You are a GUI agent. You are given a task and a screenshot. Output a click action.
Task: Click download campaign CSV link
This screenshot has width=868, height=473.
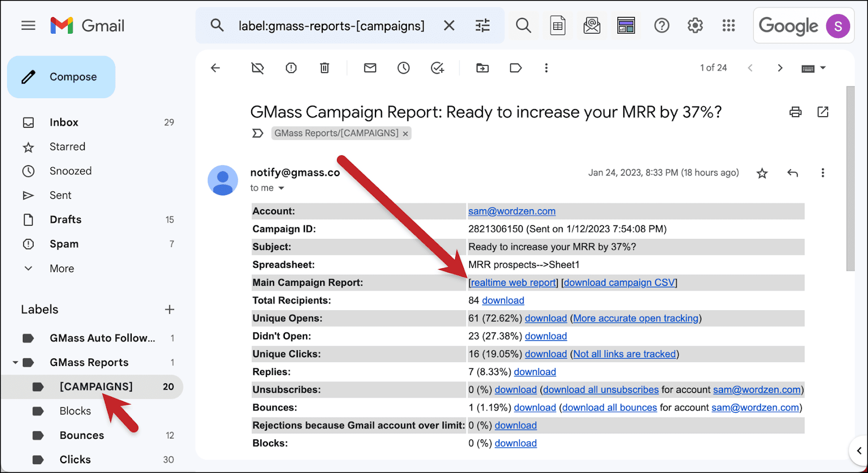620,282
